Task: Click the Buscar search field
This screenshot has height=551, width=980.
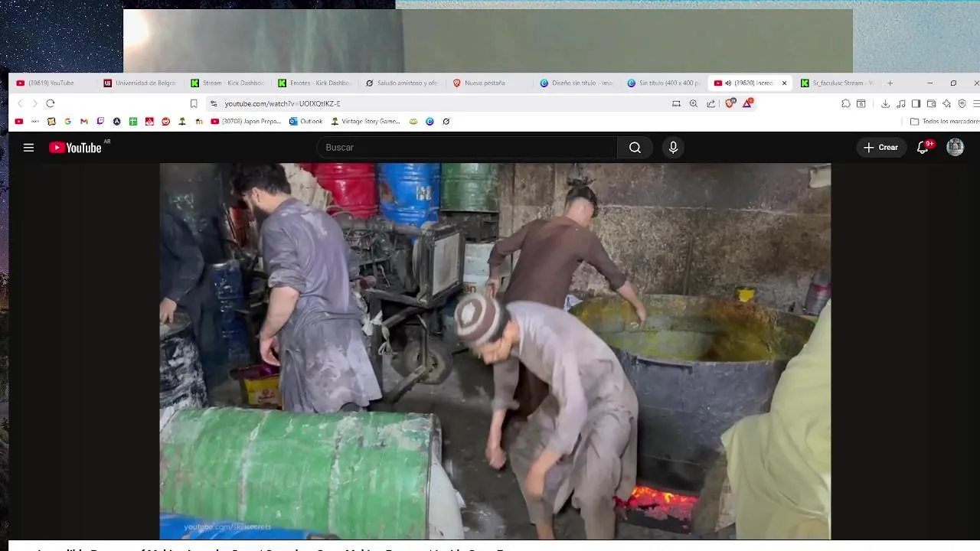Action: [x=467, y=148]
